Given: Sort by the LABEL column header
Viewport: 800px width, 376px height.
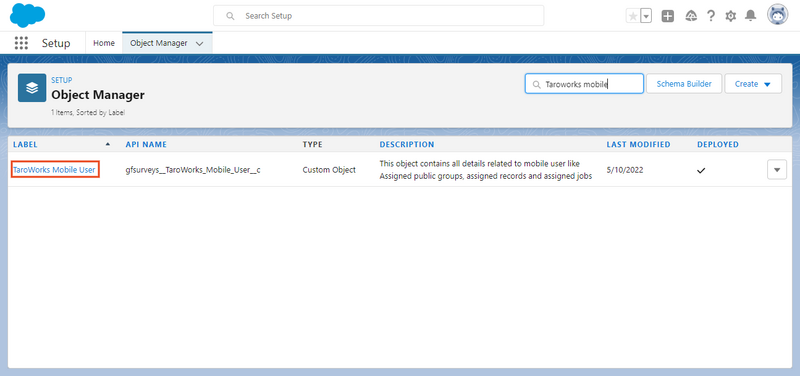Looking at the screenshot, I should [25, 144].
